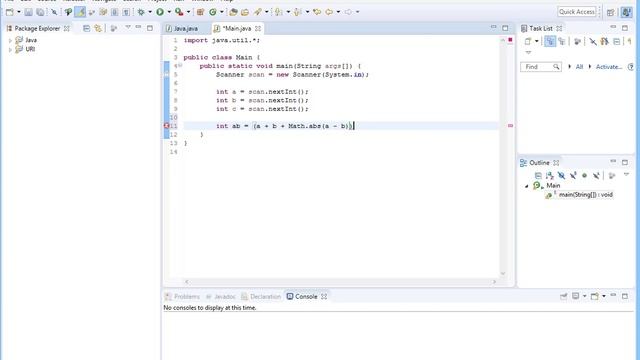
Task: Click the folding toggle on line 4
Action: click(x=180, y=65)
